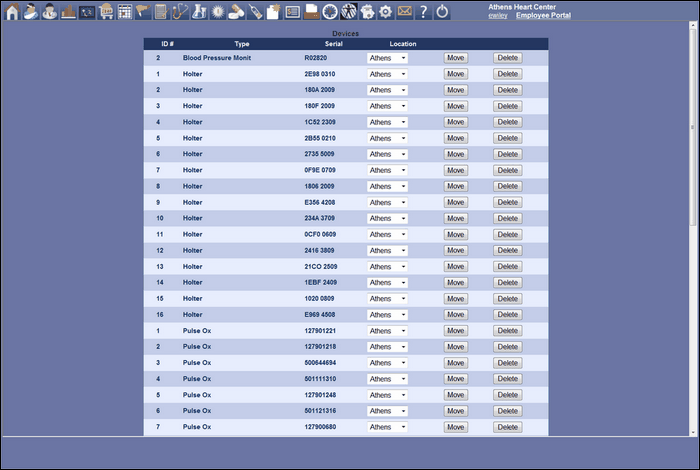Open the bar chart reports icon
The image size is (700, 470).
pyautogui.click(x=68, y=12)
